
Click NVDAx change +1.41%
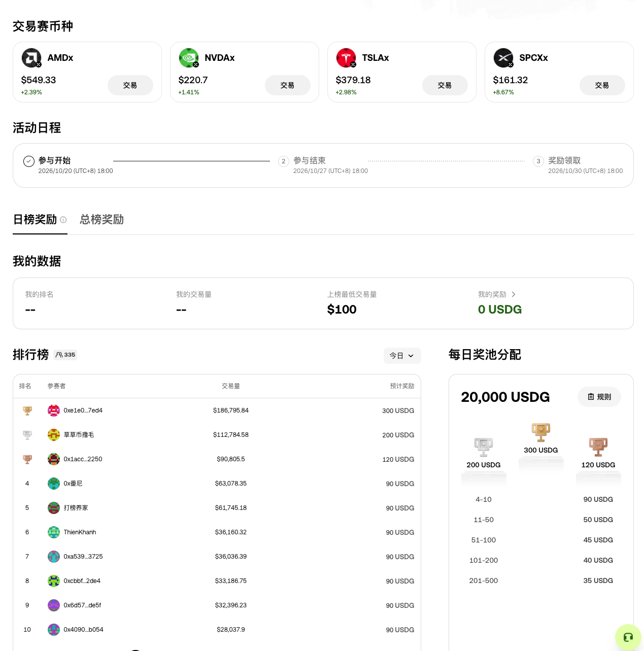189,92
